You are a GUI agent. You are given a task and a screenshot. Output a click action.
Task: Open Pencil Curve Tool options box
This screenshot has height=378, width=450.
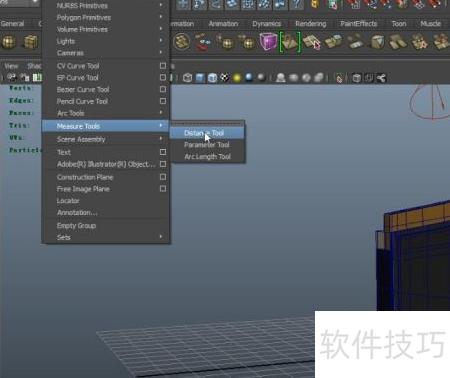coord(163,101)
